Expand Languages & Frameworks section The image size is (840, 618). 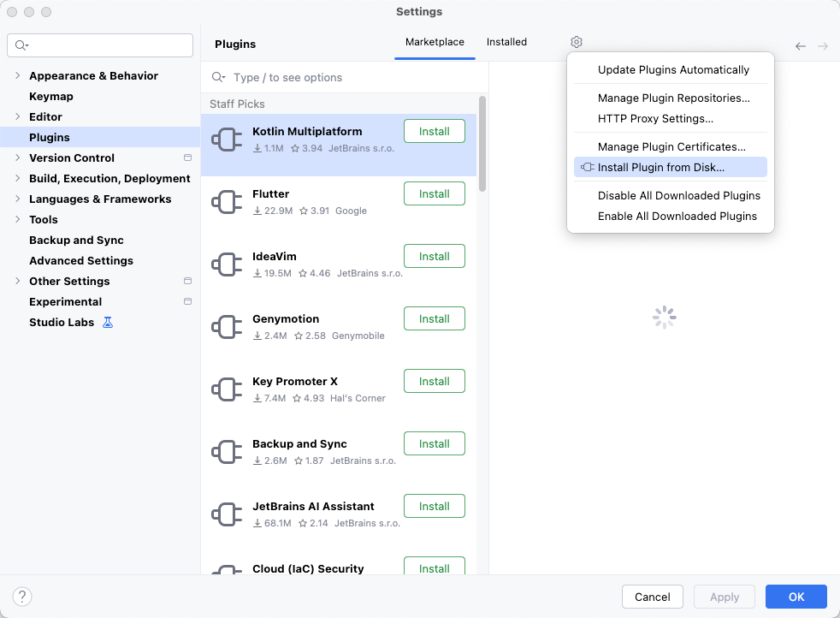click(18, 199)
